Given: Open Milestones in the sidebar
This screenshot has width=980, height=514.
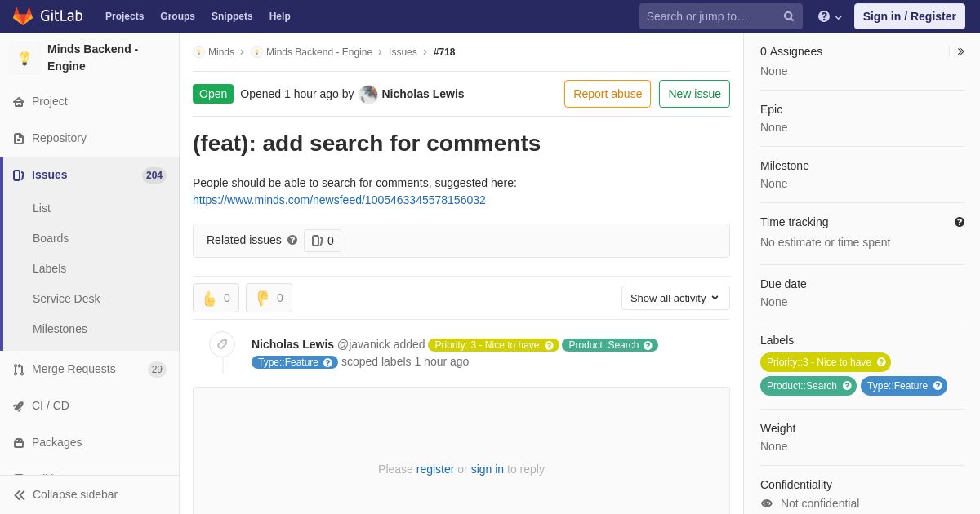Looking at the screenshot, I should point(60,329).
